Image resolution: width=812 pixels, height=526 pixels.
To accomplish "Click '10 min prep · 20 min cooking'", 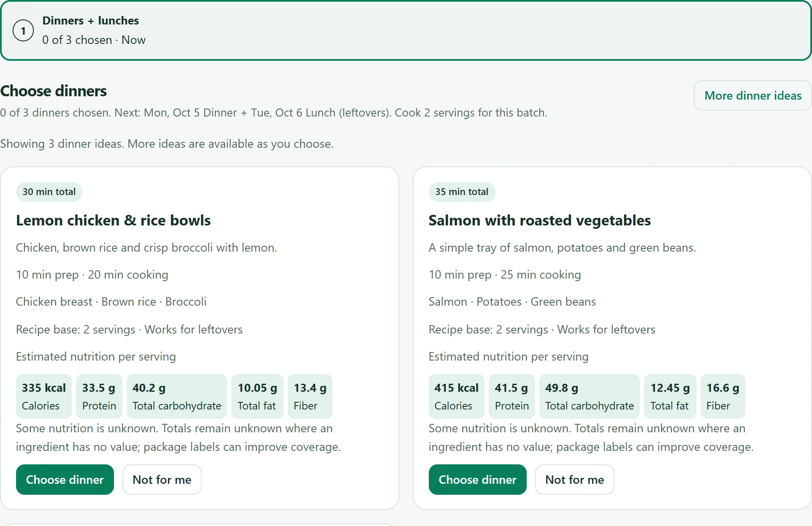I will (x=92, y=275).
